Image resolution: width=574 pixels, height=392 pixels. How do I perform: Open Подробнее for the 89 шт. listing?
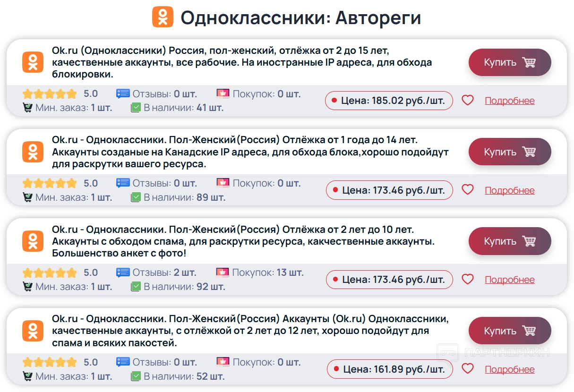(510, 190)
